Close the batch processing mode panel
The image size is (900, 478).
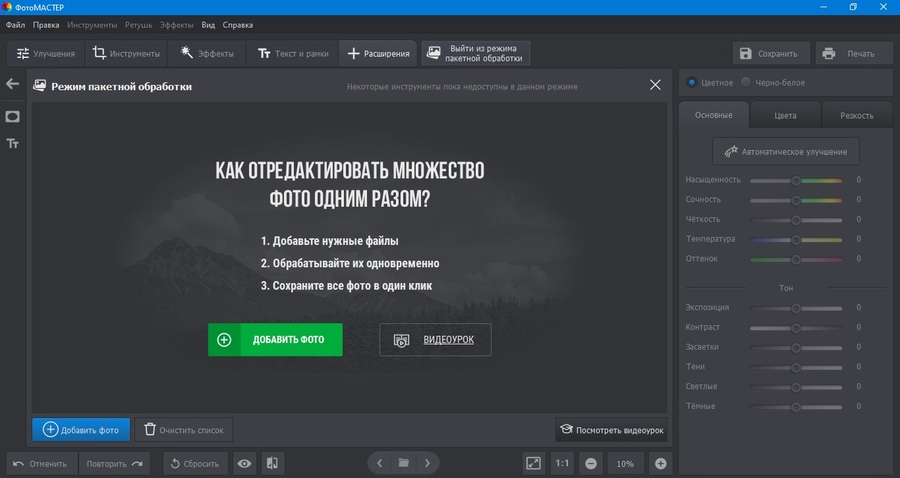tap(655, 85)
